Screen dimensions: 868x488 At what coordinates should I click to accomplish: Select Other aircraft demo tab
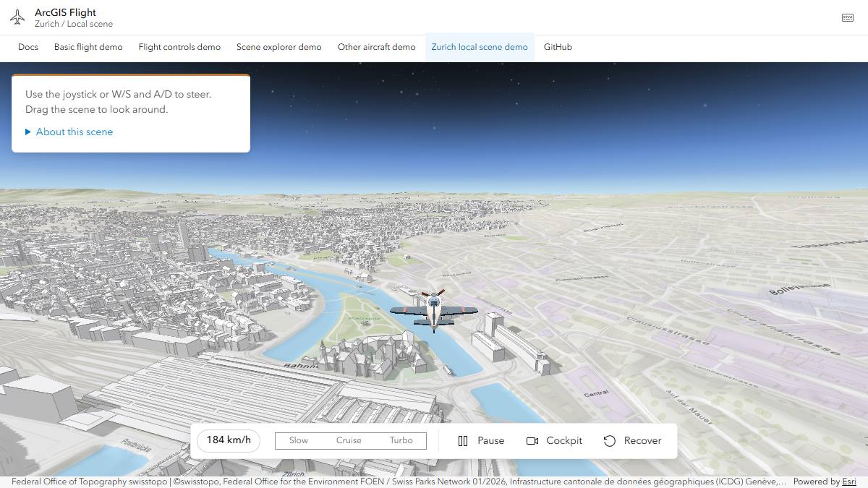[377, 47]
